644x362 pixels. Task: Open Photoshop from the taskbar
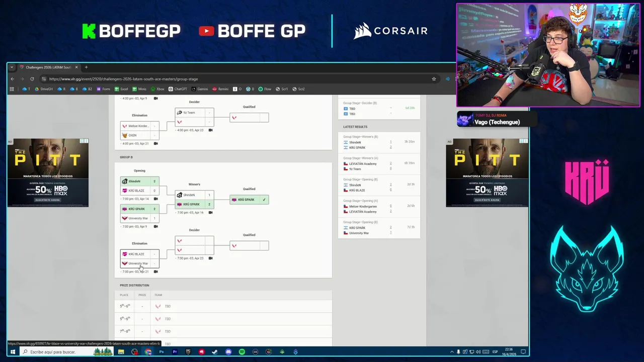(x=162, y=352)
